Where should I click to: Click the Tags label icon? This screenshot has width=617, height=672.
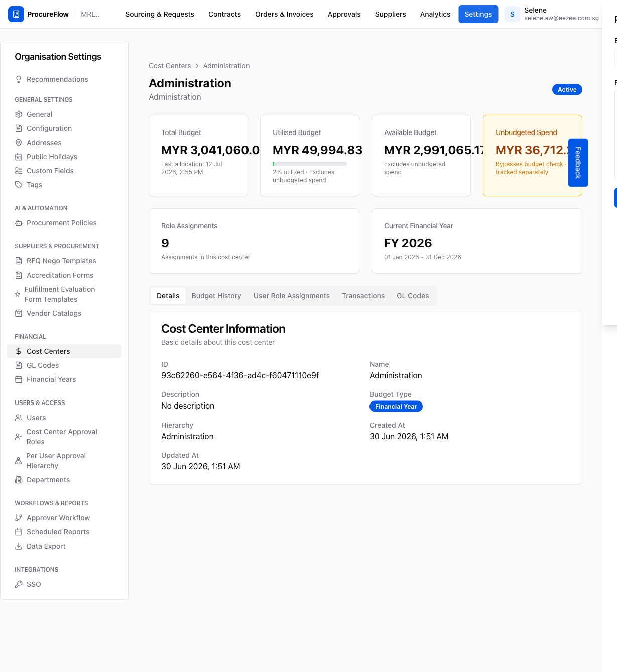click(x=19, y=185)
